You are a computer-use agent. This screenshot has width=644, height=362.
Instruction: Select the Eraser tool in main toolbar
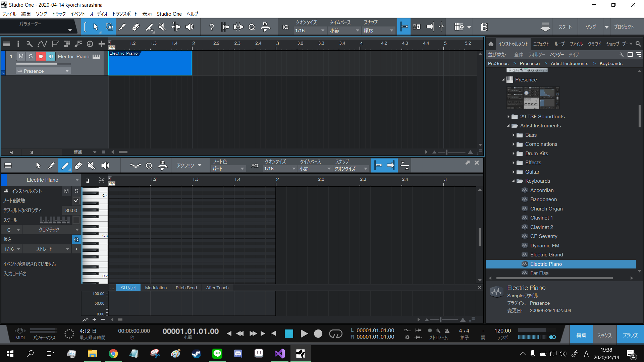coord(136,27)
